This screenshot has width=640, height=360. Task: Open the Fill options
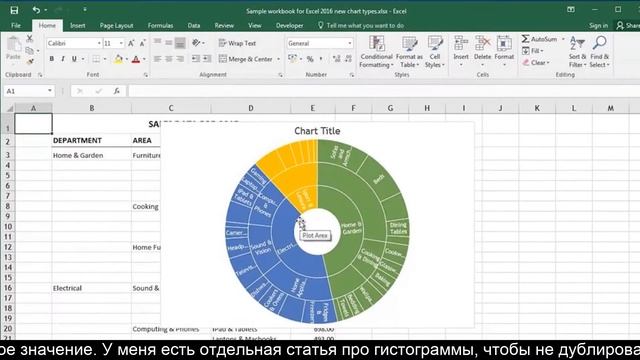tap(533, 51)
